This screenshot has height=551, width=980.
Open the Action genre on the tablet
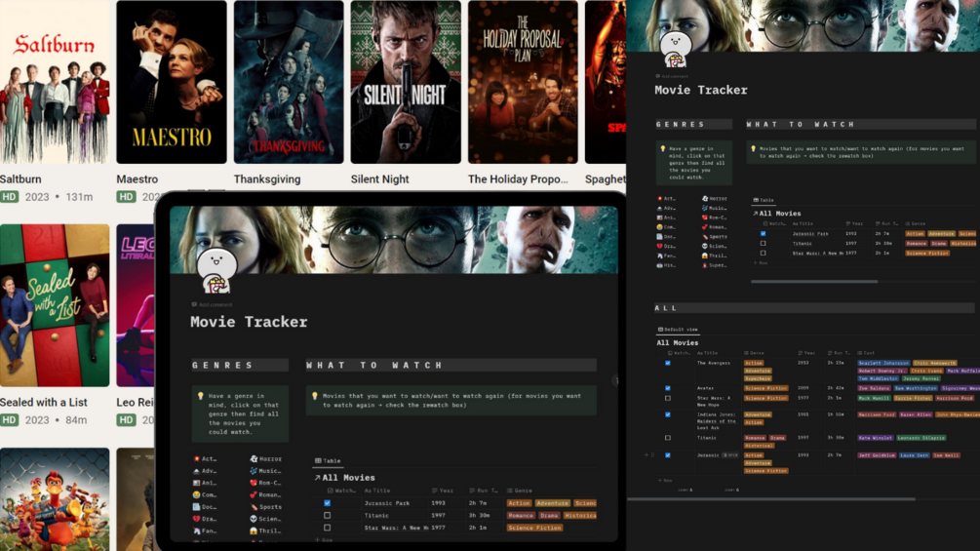205,458
